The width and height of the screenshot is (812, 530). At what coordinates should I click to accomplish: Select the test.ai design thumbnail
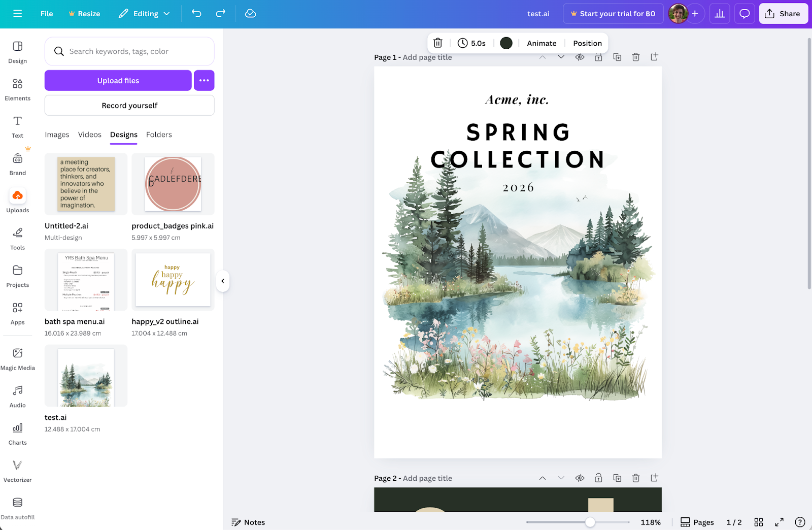(85, 376)
